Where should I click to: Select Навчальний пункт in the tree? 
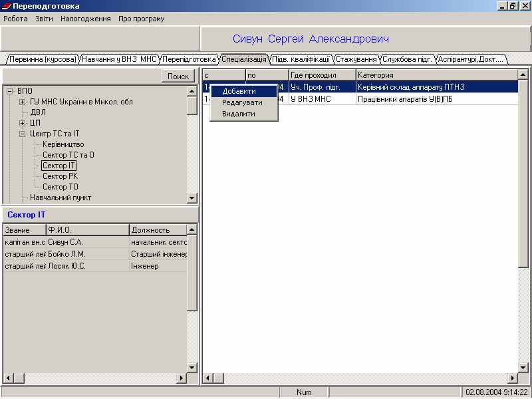61,198
